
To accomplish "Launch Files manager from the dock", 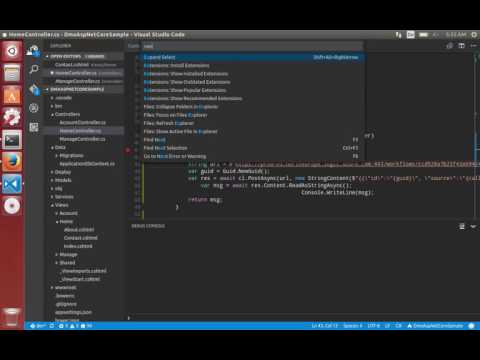I will coord(12,73).
